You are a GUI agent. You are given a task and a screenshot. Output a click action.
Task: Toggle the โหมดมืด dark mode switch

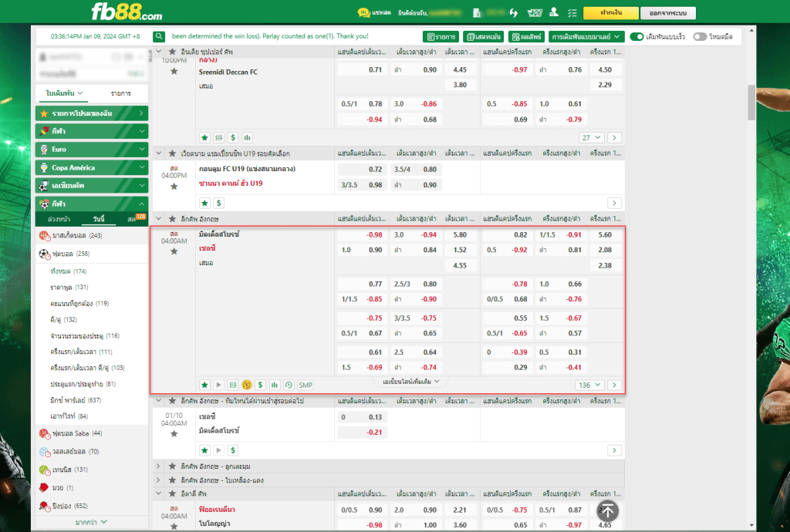coord(700,37)
